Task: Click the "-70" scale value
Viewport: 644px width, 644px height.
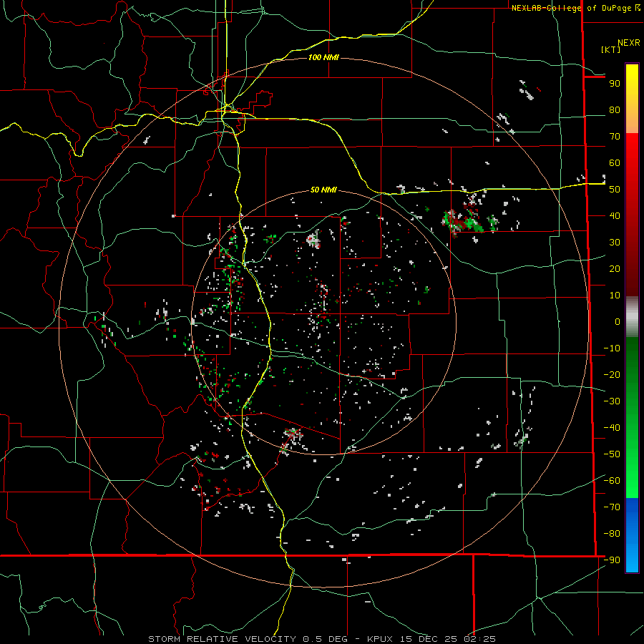Action: (612, 507)
